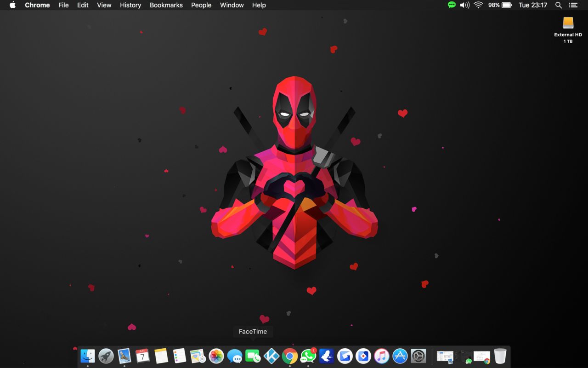The height and width of the screenshot is (368, 588).
Task: Open Finder from the dock
Action: [88, 356]
